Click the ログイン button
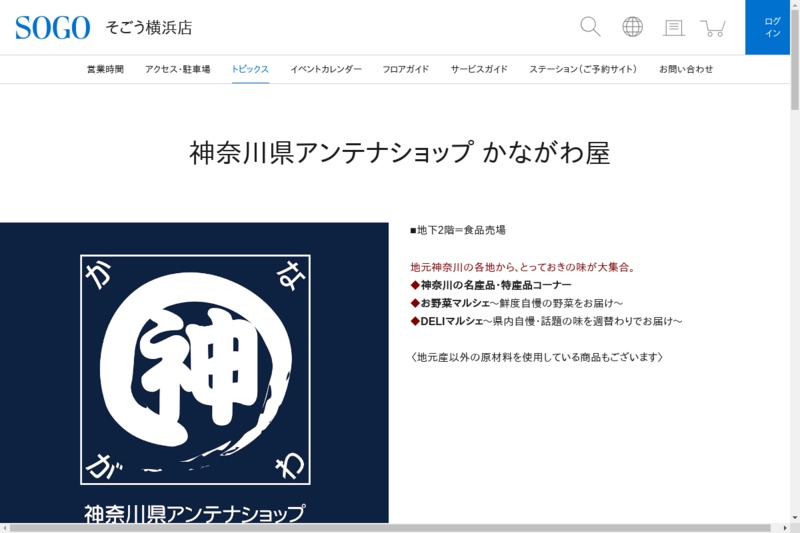 [772, 27]
